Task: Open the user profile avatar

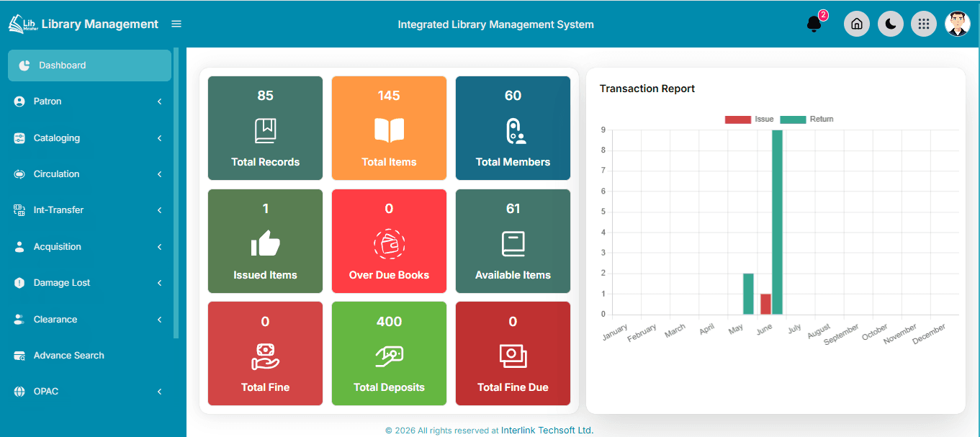Action: [x=958, y=24]
